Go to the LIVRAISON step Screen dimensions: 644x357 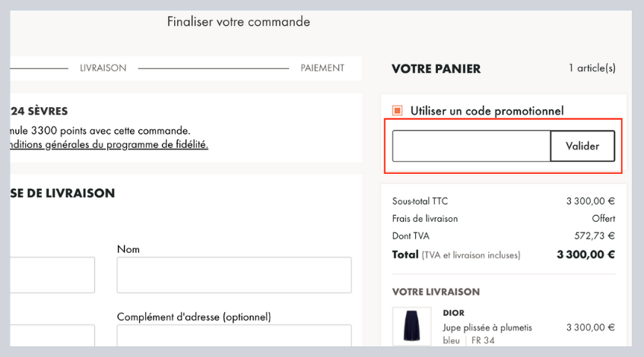tap(103, 68)
